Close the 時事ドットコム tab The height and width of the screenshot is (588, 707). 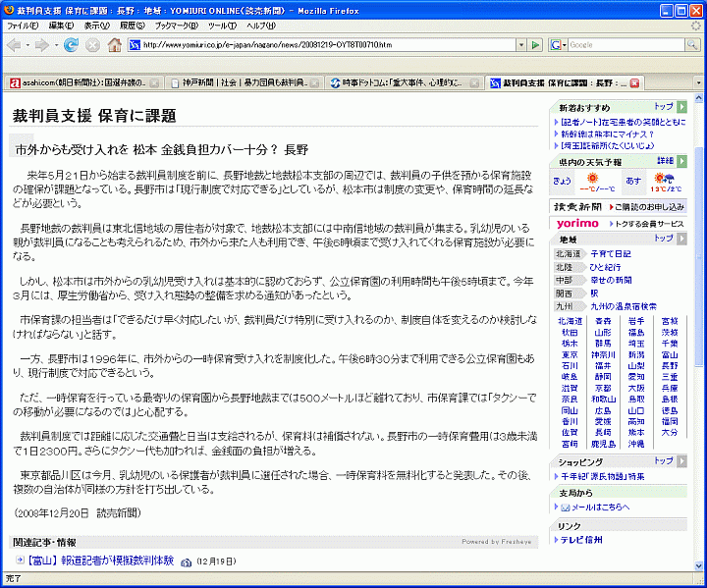coord(474,83)
